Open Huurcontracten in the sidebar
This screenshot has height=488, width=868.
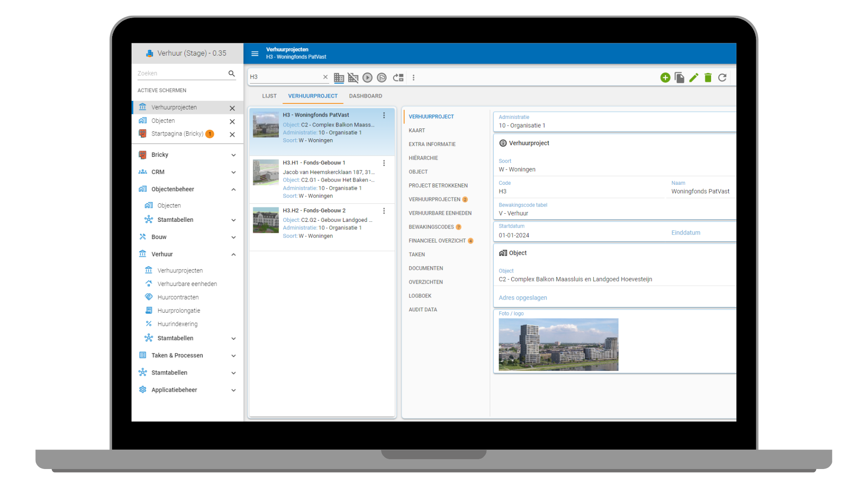pos(178,297)
